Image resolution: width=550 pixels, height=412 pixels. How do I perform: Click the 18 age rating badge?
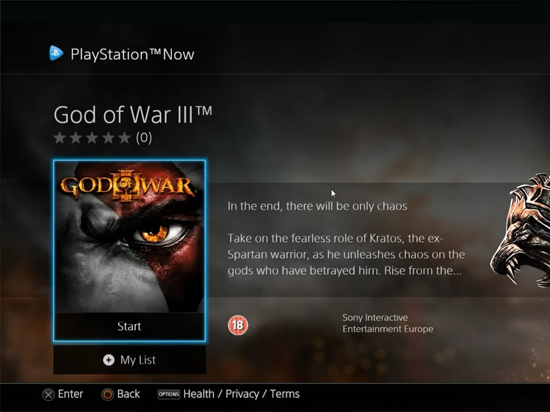tap(238, 325)
